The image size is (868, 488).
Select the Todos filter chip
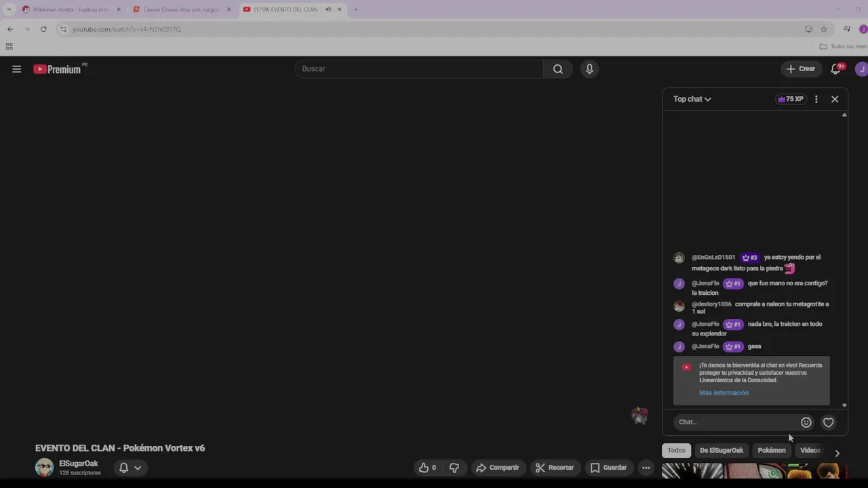click(676, 450)
